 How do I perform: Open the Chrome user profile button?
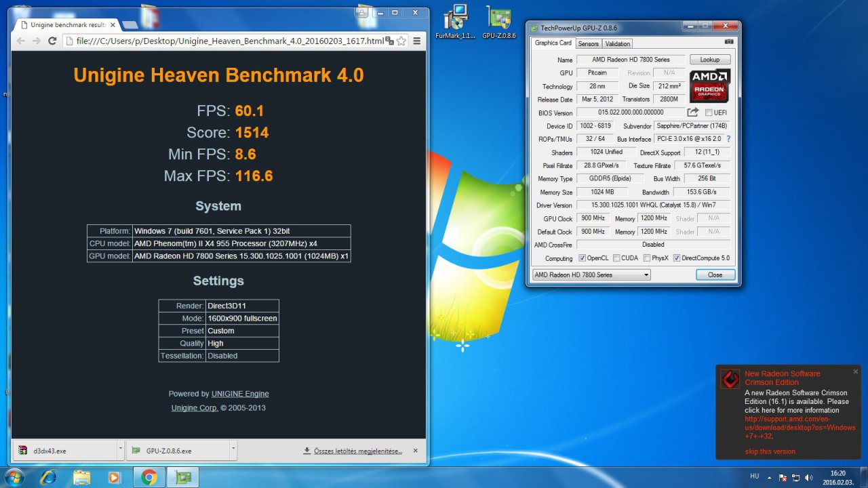[363, 12]
